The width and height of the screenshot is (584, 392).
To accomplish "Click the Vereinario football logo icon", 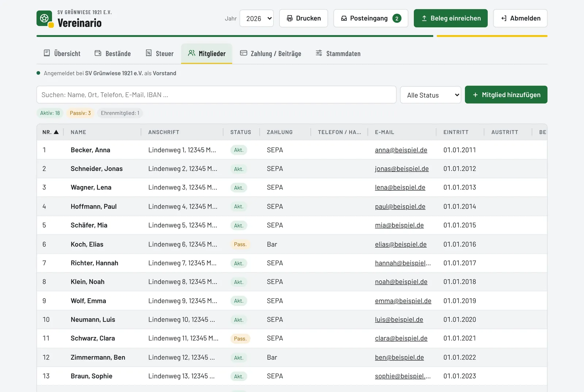I will tap(45, 18).
